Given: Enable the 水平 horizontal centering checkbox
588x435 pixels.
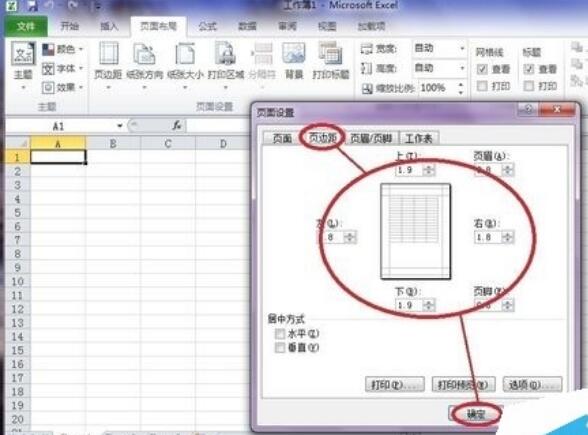Looking at the screenshot, I should (280, 333).
